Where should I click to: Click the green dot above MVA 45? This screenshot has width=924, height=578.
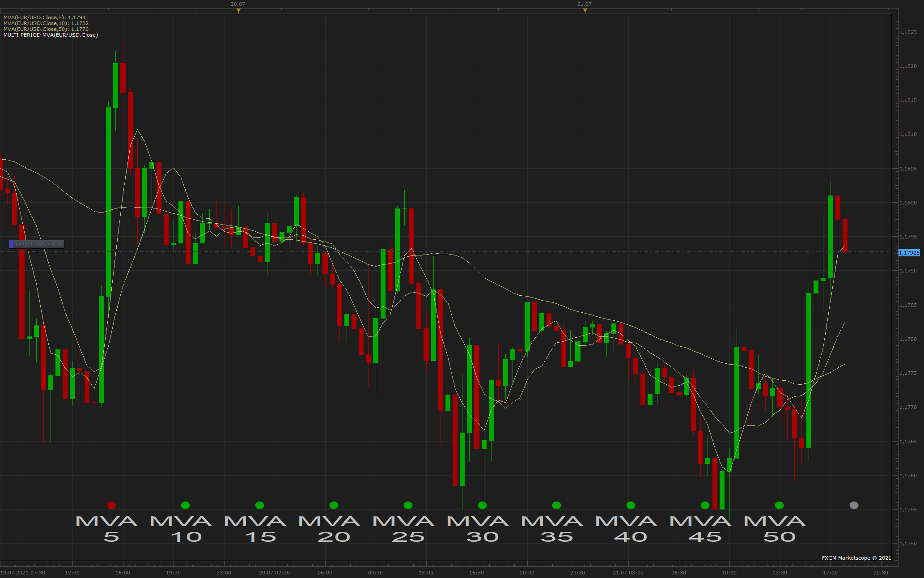(x=705, y=505)
